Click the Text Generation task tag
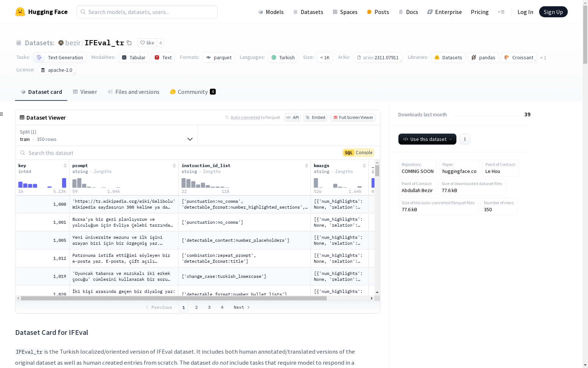The image size is (588, 368). click(x=60, y=57)
